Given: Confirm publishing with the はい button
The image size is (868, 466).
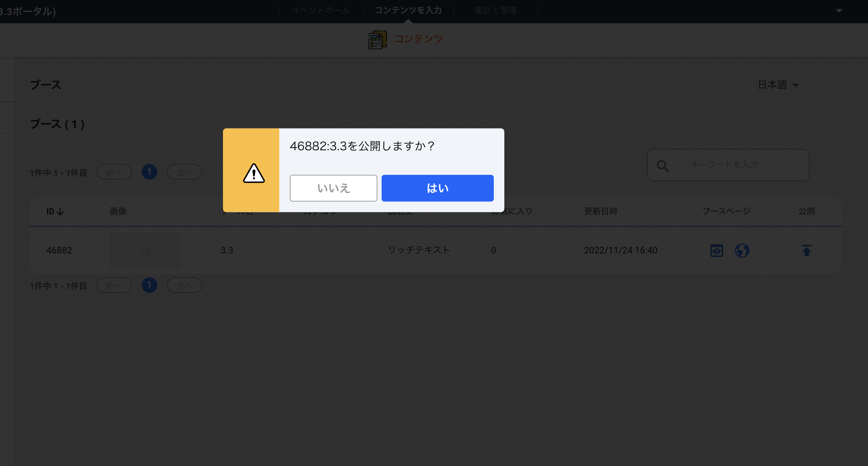Looking at the screenshot, I should [438, 188].
